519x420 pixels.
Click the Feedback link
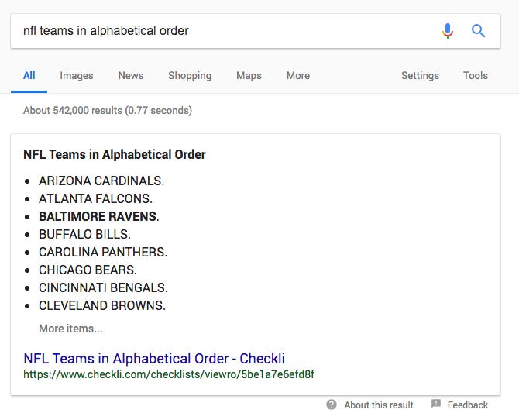467,405
